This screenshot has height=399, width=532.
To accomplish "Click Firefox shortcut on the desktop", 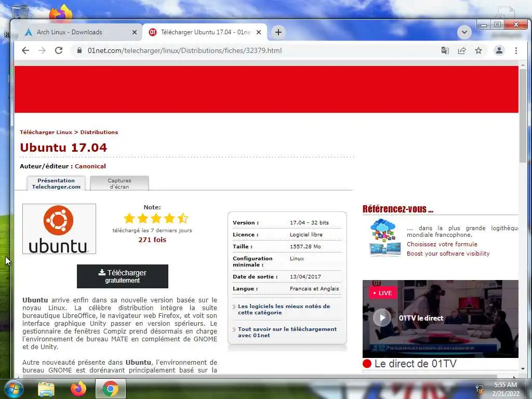I will (61, 12).
